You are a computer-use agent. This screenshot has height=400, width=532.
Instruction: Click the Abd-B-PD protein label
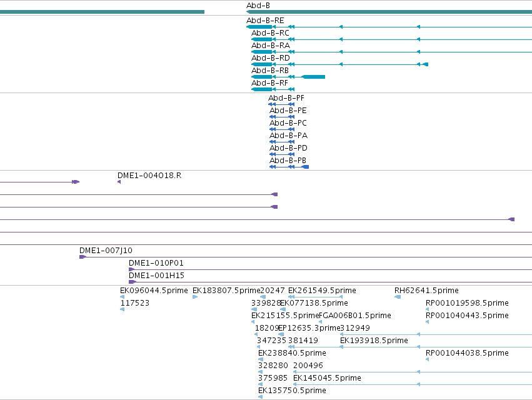[x=288, y=148]
